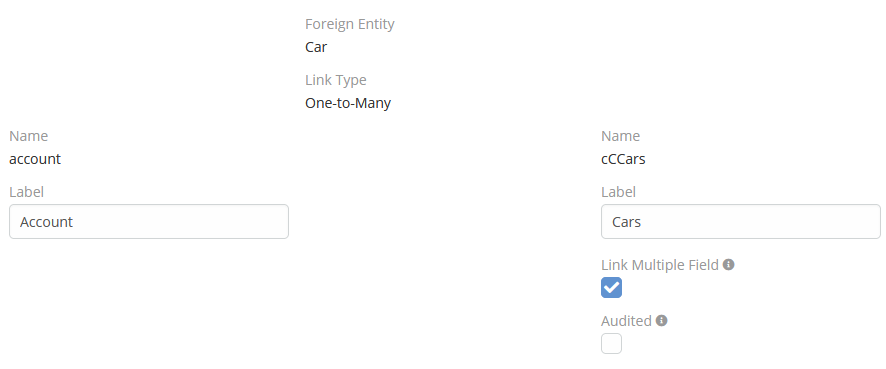This screenshot has width=886, height=369.
Task: Click the Name heading above account
Action: click(x=28, y=136)
